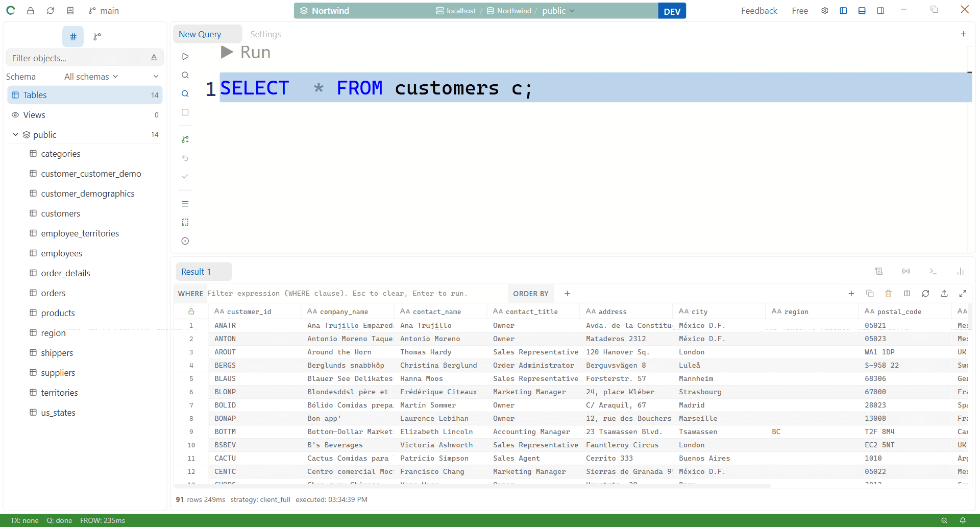Click the play icon in editor sidebar
The height and width of the screenshot is (527, 980).
185,56
